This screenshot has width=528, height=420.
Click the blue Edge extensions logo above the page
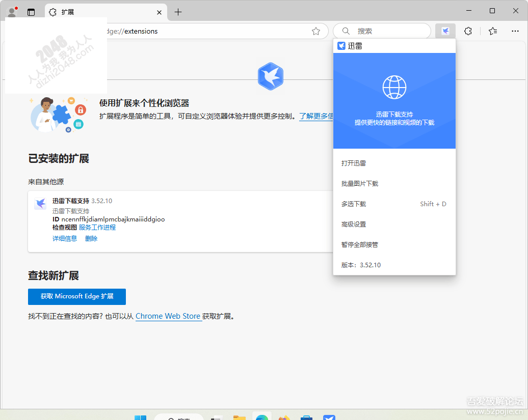271,76
